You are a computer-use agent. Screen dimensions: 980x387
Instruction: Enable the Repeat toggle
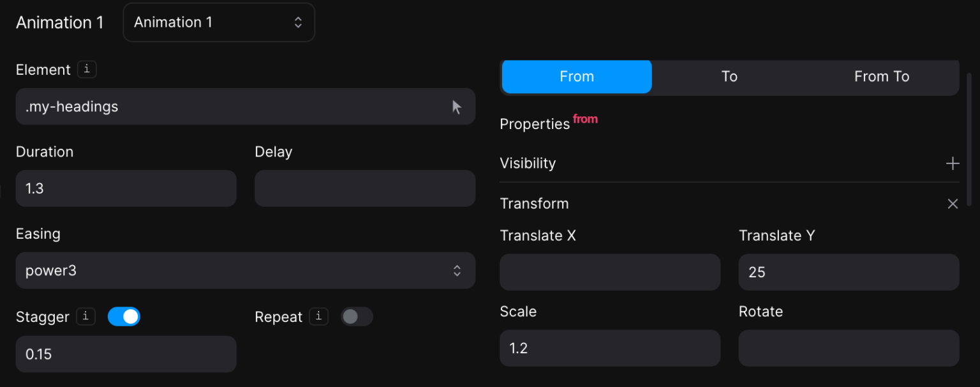pyautogui.click(x=357, y=317)
